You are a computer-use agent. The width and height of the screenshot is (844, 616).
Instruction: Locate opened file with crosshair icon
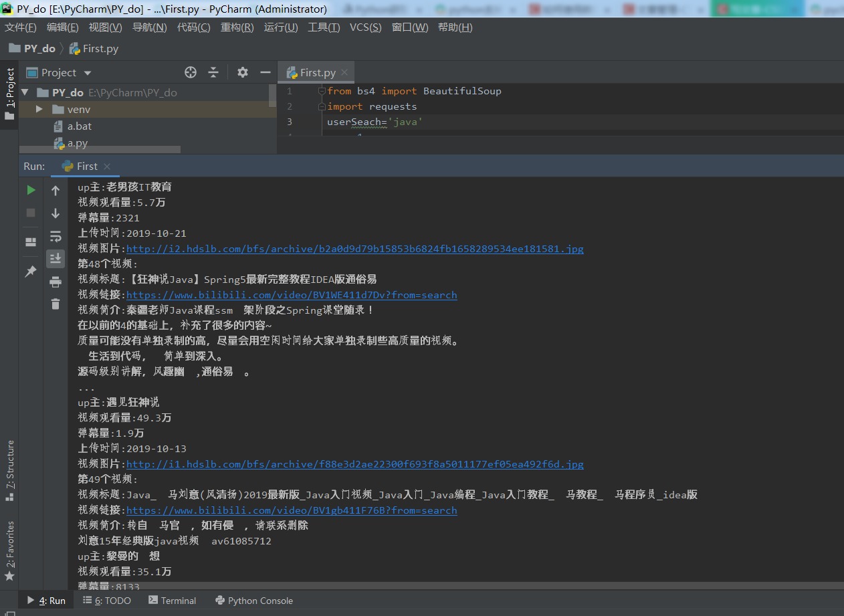point(190,72)
